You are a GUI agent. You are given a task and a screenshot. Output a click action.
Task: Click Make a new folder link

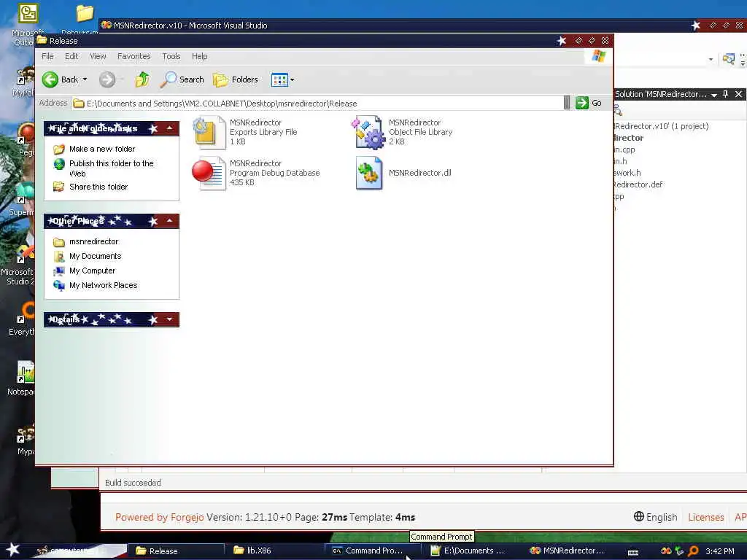[x=102, y=149]
